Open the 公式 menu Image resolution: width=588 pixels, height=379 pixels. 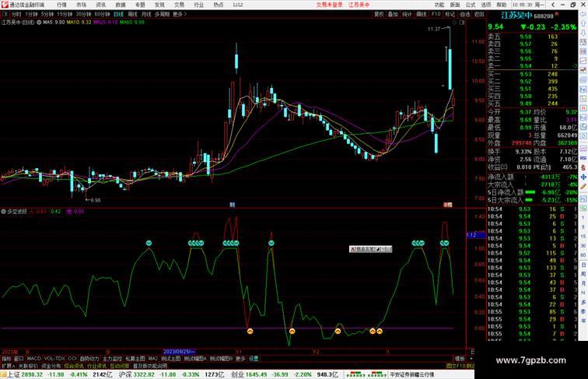point(471,5)
